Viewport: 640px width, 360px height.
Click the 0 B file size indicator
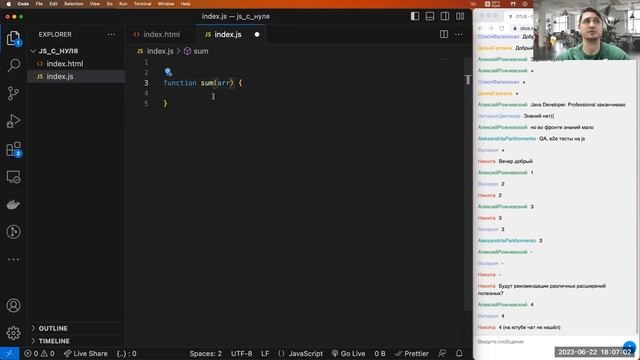380,353
